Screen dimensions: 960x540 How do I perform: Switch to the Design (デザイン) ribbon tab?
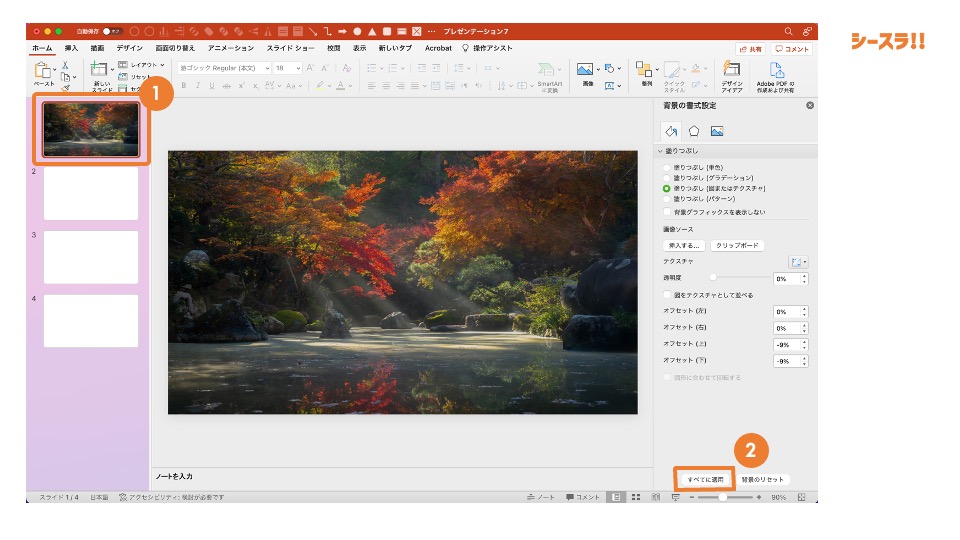pos(129,48)
